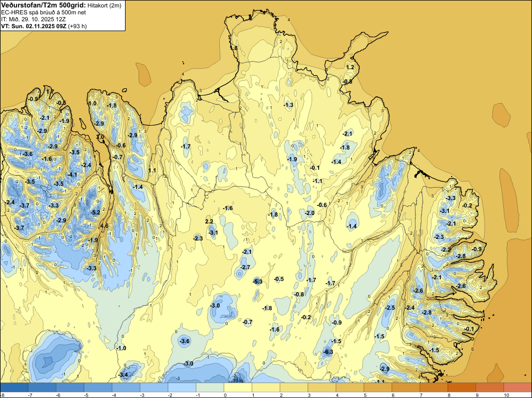
Task: Click the -2.7 temperature value on map
Action: 245,267
